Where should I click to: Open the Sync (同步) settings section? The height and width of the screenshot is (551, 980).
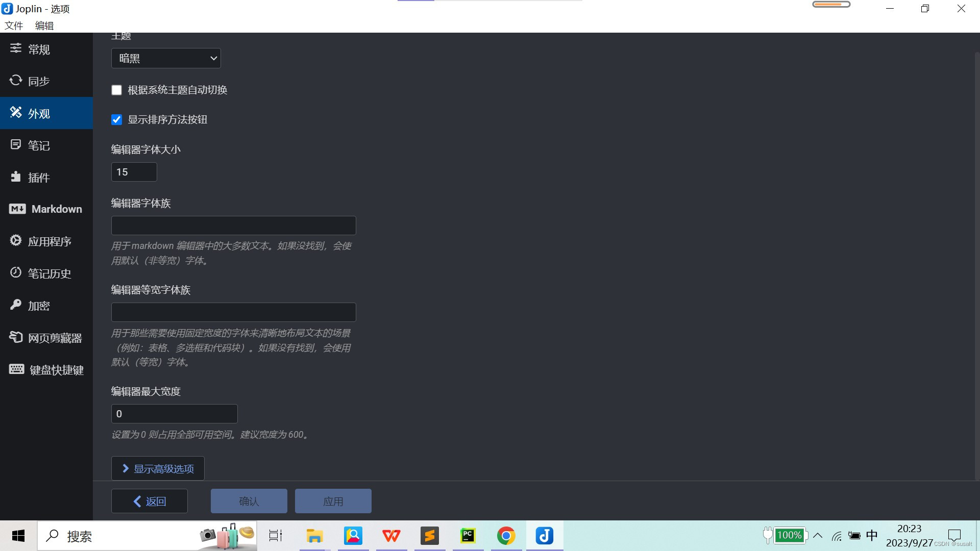(x=38, y=81)
